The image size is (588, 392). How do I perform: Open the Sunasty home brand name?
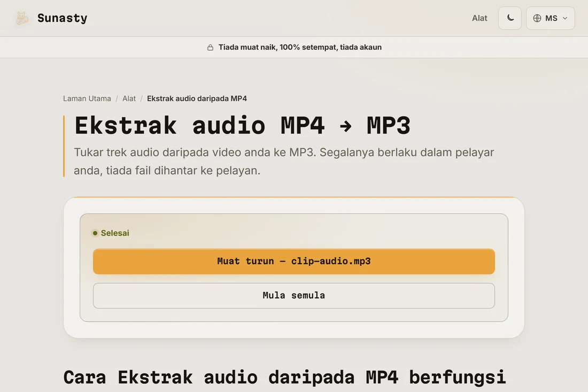(x=62, y=18)
